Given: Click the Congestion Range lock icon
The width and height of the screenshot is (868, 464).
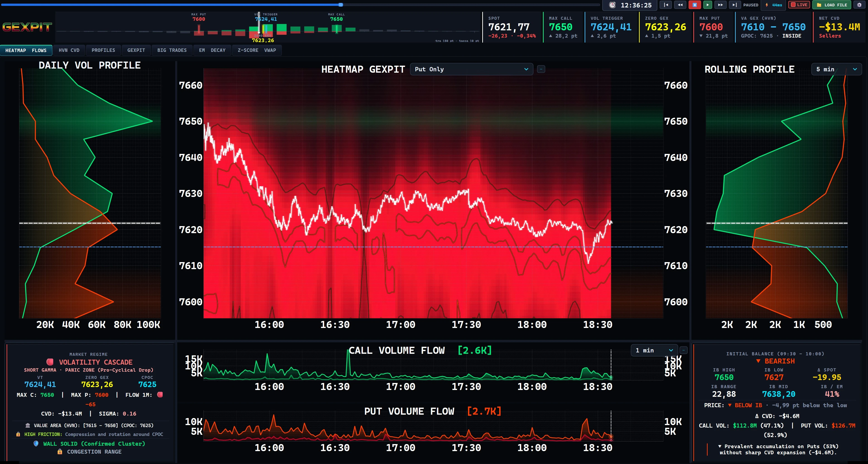Looking at the screenshot, I should tap(60, 452).
